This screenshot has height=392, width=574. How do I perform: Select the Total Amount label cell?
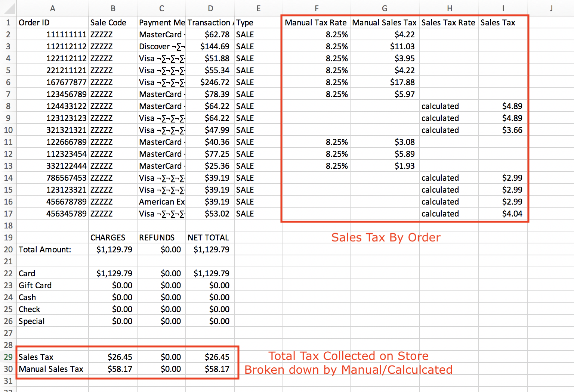click(x=53, y=249)
